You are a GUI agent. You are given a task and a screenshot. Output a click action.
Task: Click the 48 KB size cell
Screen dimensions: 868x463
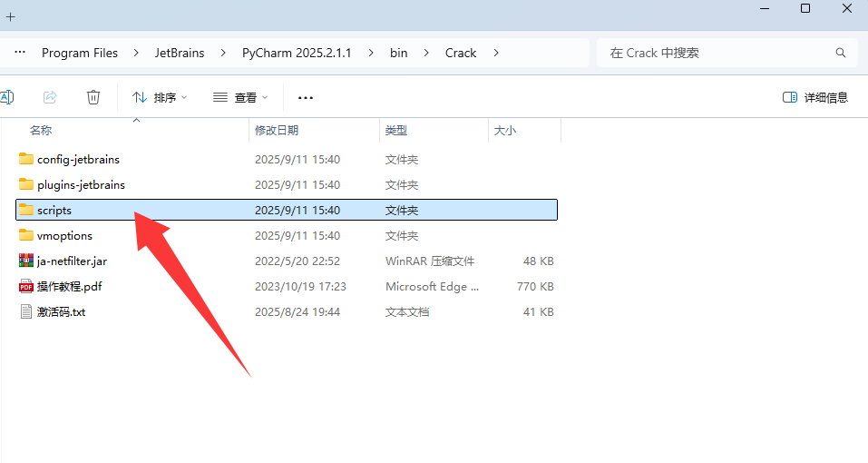coord(539,261)
